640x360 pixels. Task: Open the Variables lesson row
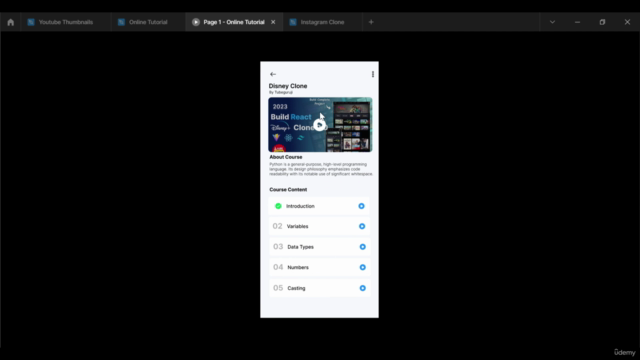click(x=320, y=226)
